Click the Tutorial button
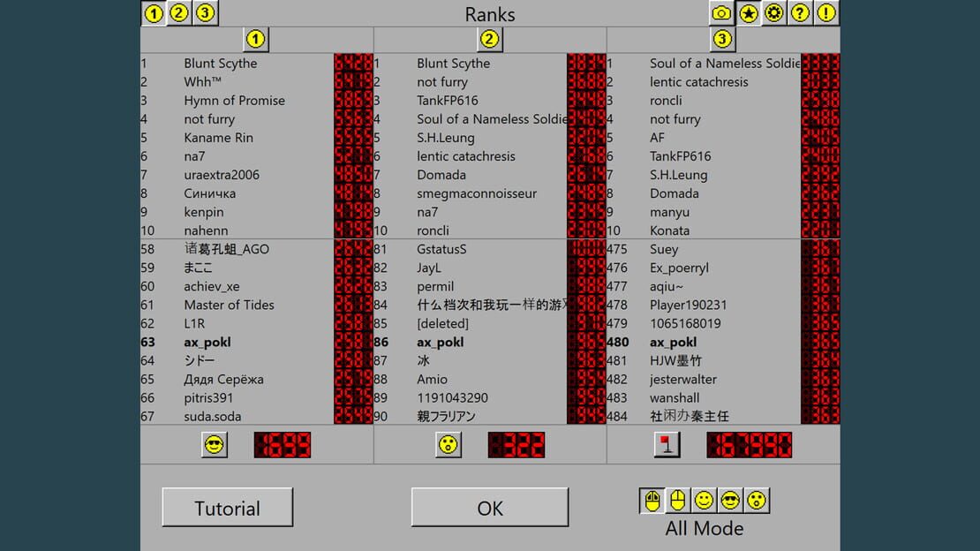980x551 pixels. click(x=228, y=507)
